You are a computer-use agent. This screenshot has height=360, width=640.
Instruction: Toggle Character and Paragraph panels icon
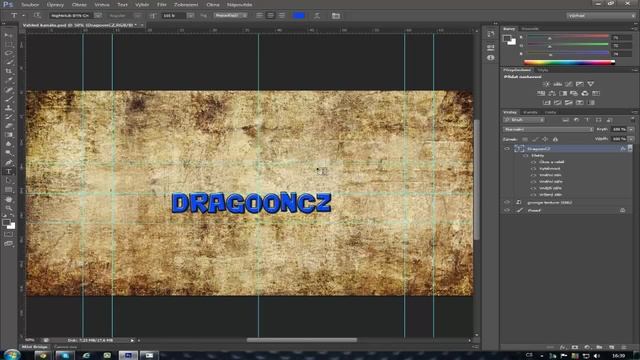336,16
